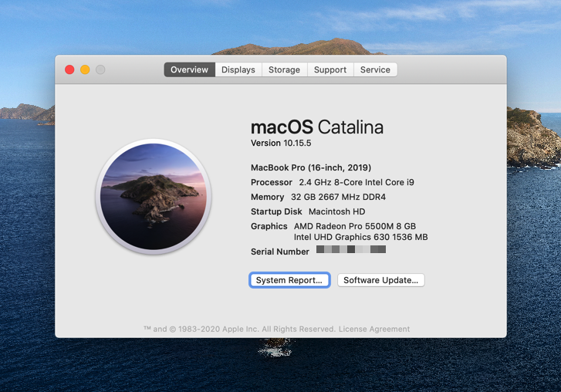
Task: Click the Processor label
Action: pos(272,182)
